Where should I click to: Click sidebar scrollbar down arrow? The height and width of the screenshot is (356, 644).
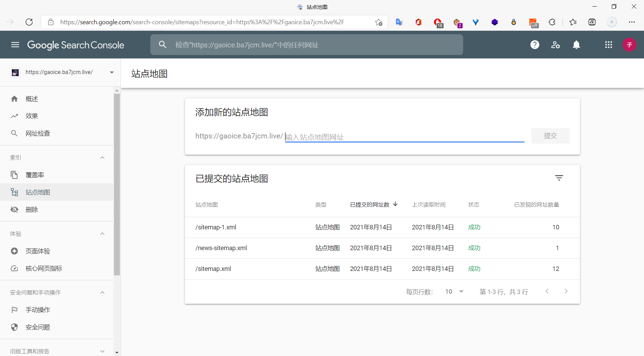pyautogui.click(x=117, y=353)
